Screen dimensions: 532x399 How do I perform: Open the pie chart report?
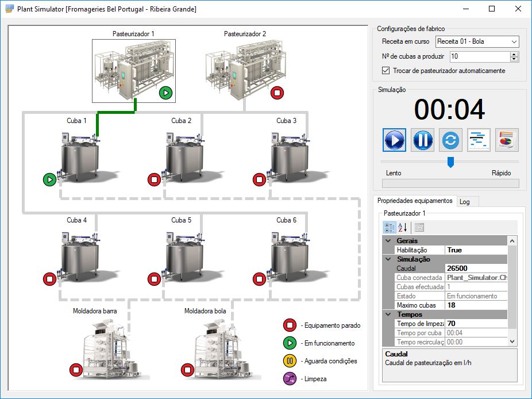pos(507,140)
